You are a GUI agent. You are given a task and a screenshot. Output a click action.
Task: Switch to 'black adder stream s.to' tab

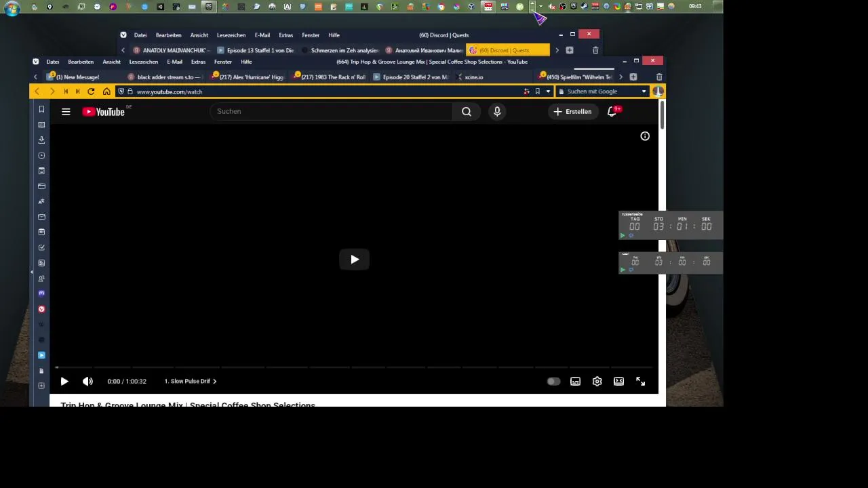tap(165, 77)
